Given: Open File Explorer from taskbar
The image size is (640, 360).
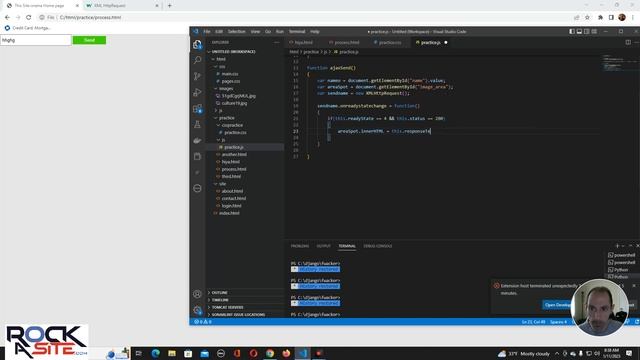Looking at the screenshot, I should pyautogui.click(x=172, y=353).
